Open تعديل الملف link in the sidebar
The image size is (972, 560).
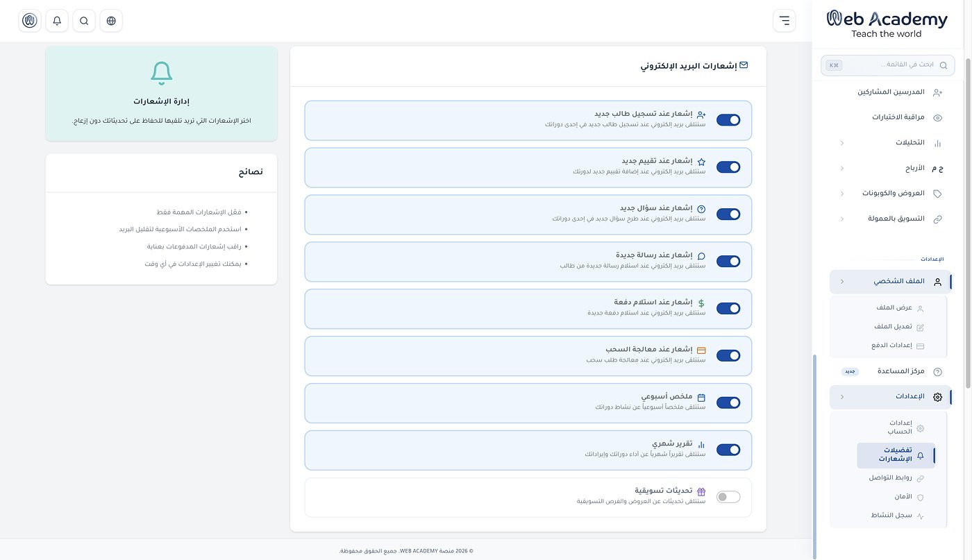896,327
